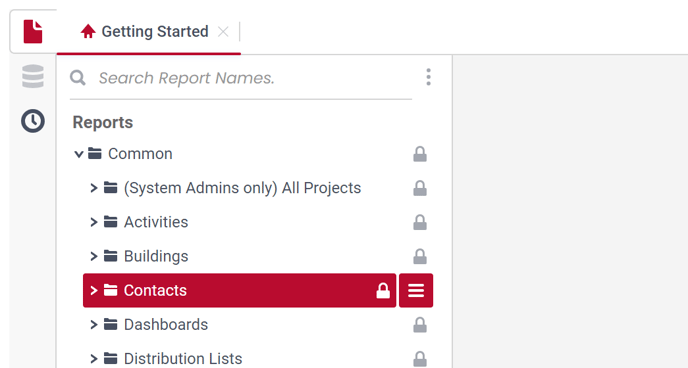
Task: Expand the Activities folder chevron
Action: (93, 222)
